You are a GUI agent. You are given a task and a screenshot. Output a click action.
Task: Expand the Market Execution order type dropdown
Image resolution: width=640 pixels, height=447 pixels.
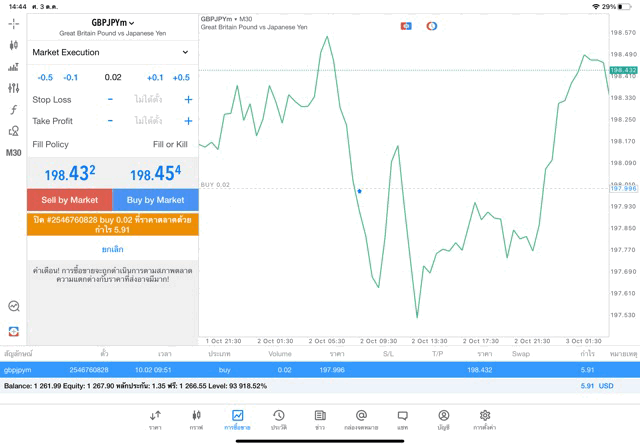[x=111, y=52]
